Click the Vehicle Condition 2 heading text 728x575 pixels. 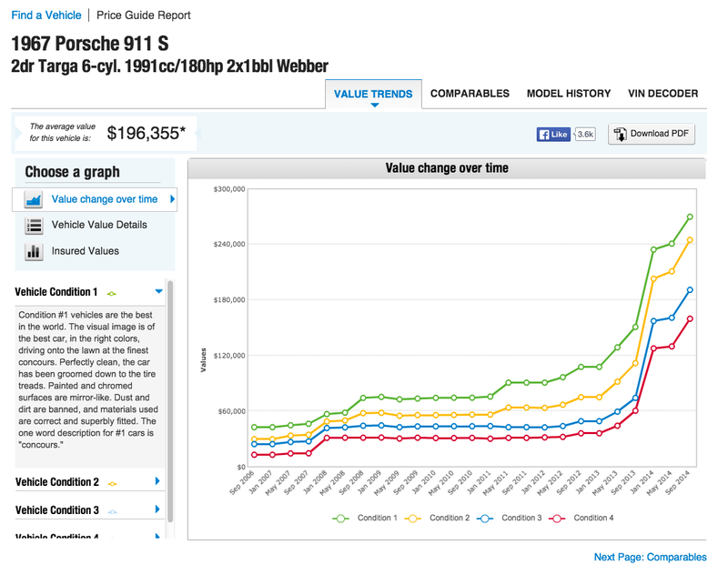[57, 482]
